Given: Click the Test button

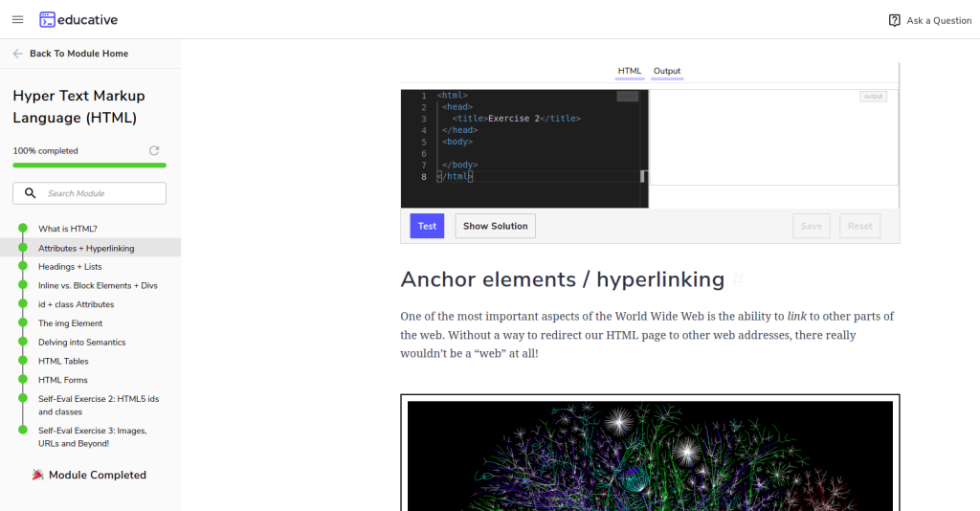Looking at the screenshot, I should (x=427, y=226).
